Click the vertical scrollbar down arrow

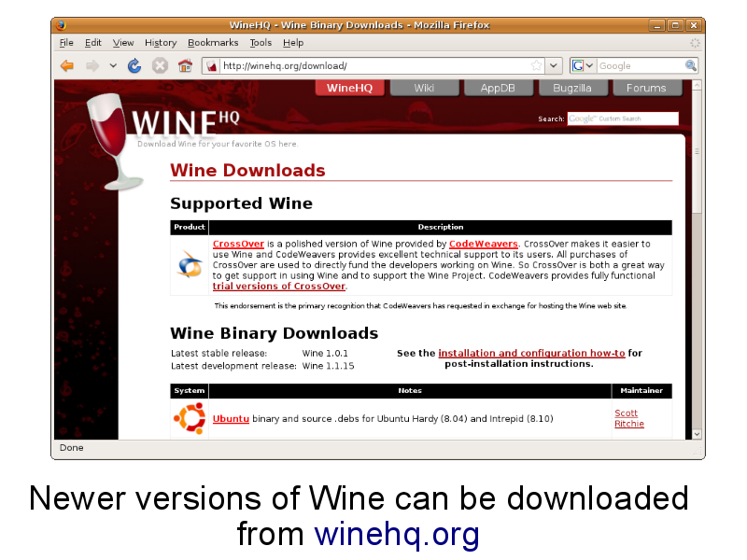click(x=697, y=434)
